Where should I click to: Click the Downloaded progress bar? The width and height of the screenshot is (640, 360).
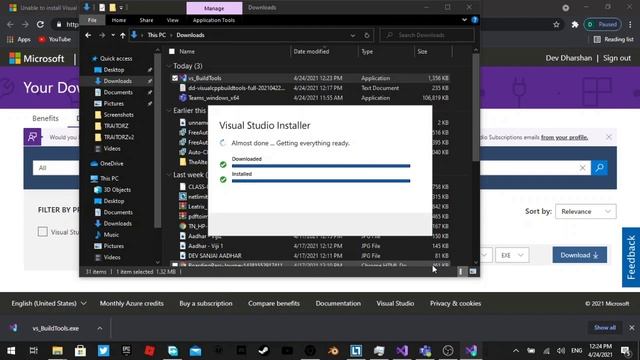coord(321,166)
